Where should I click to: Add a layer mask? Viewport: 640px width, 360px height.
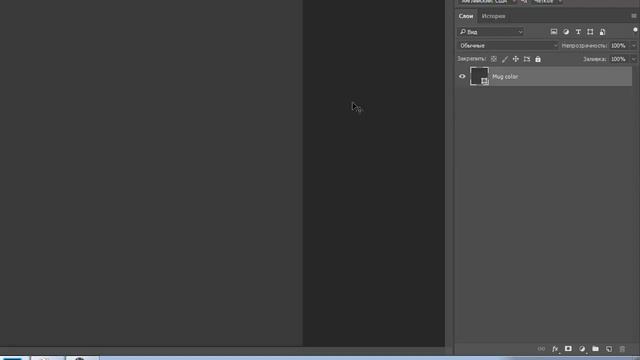click(x=568, y=349)
